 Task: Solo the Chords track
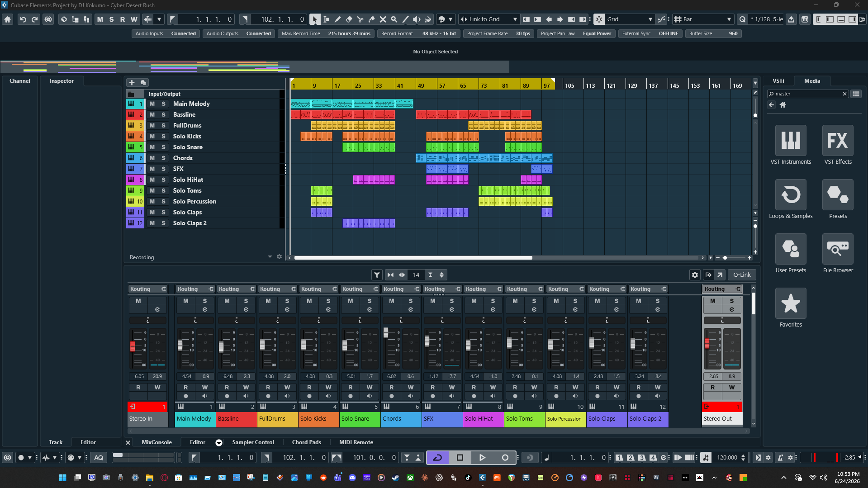click(x=163, y=158)
